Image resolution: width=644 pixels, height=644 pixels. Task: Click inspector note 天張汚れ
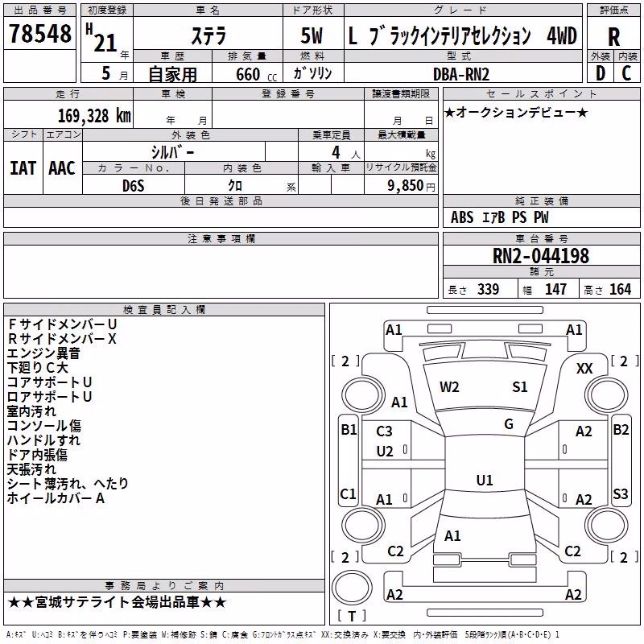[31, 469]
